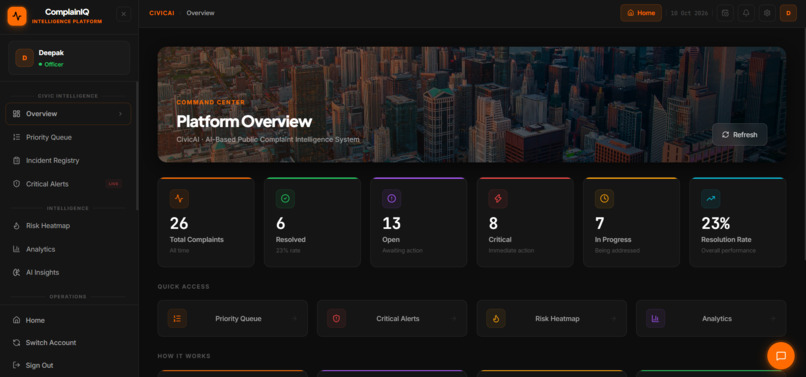The width and height of the screenshot is (806, 377).
Task: Open the Total Complaints card
Action: click(x=206, y=222)
